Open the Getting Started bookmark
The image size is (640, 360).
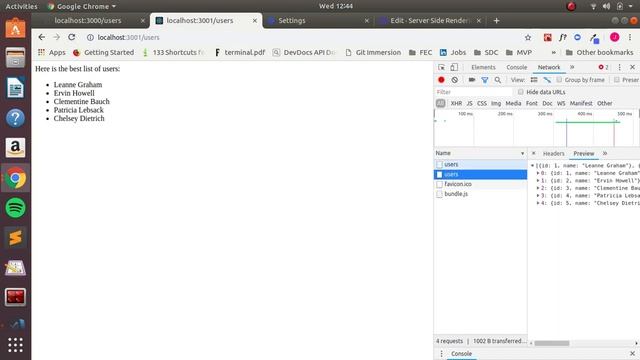[104, 53]
